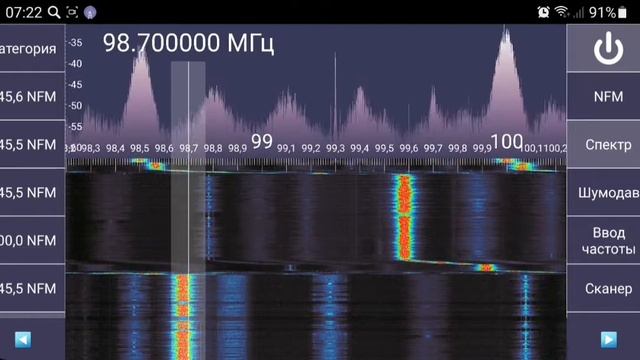Click the 99,6 frequency label
The width and height of the screenshot is (640, 360).
point(409,148)
